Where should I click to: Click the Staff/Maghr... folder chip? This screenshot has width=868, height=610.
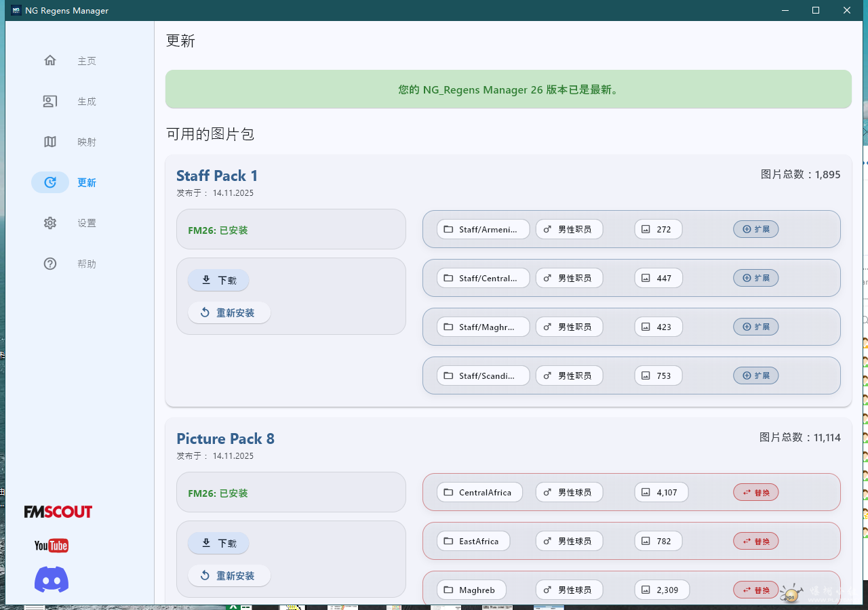[x=483, y=327]
